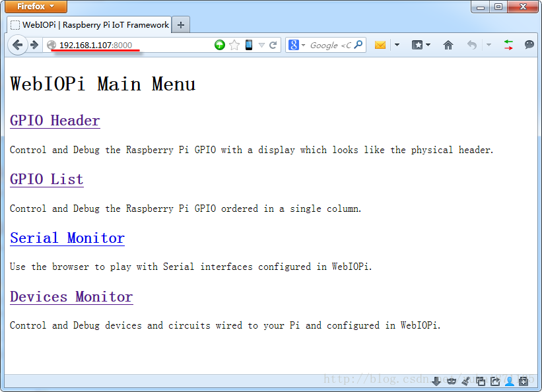Screen dimensions: 542x392
Task: Click text 'Use the browser to play with Serial interfaces'
Action: click(131, 267)
